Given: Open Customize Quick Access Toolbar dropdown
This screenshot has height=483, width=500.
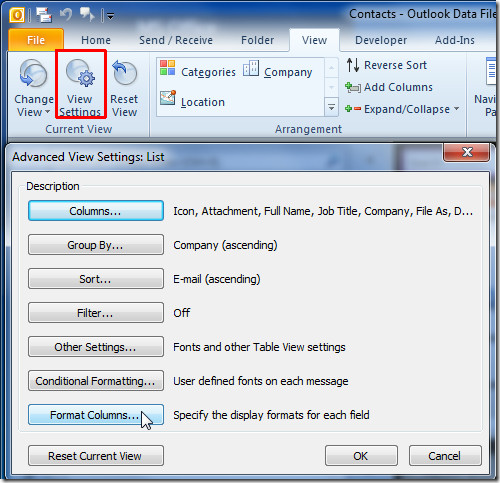Looking at the screenshot, I should coord(110,15).
